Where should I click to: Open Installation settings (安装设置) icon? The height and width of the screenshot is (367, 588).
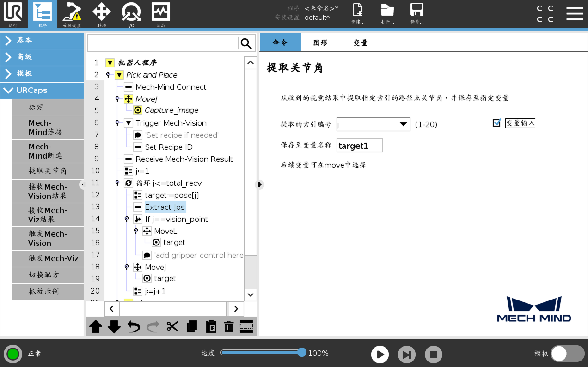click(72, 14)
